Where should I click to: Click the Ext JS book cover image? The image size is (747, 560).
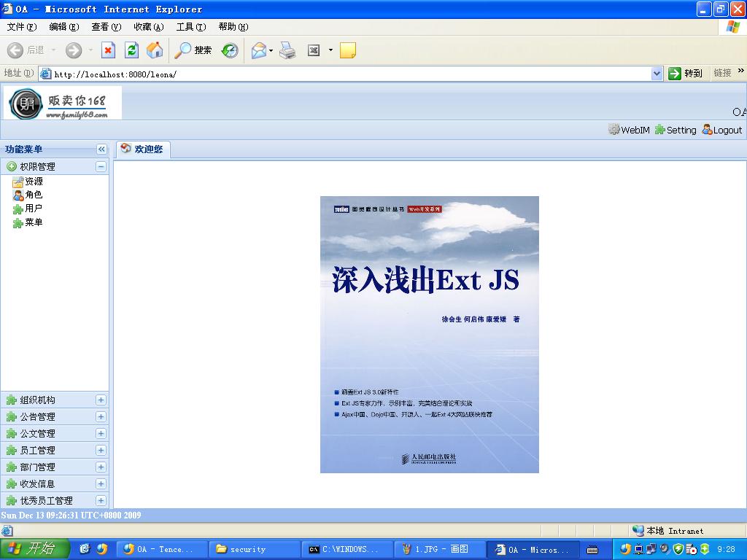click(429, 334)
